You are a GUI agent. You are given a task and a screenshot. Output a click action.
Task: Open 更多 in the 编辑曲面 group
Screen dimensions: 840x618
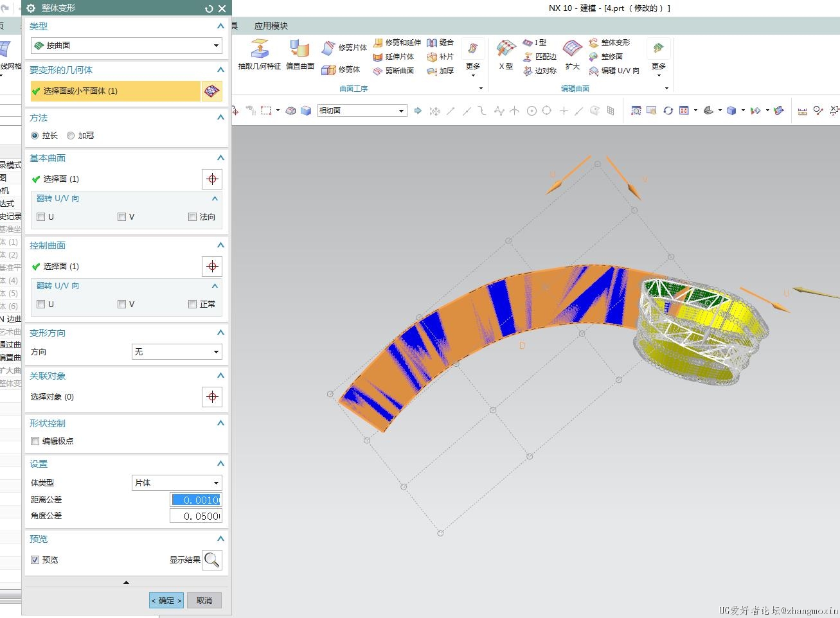click(659, 58)
